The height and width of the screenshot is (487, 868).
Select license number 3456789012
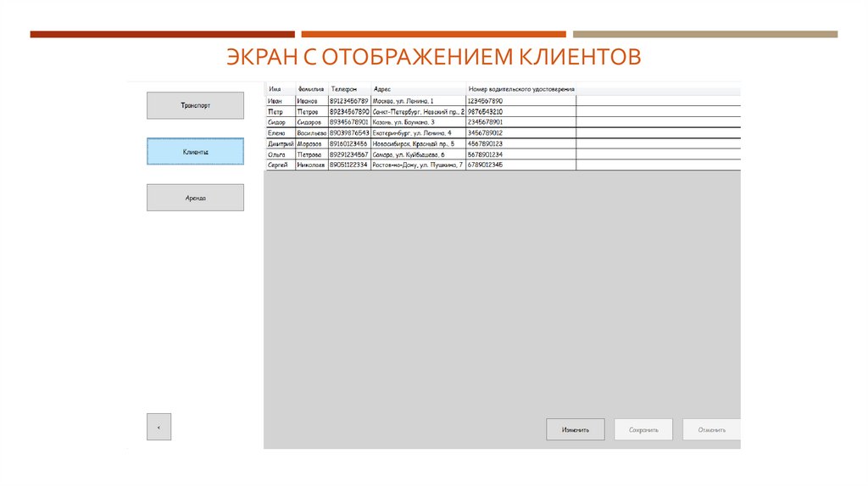click(x=521, y=133)
